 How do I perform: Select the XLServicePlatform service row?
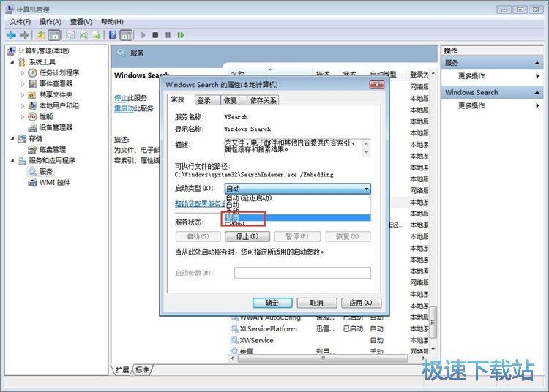(329, 328)
